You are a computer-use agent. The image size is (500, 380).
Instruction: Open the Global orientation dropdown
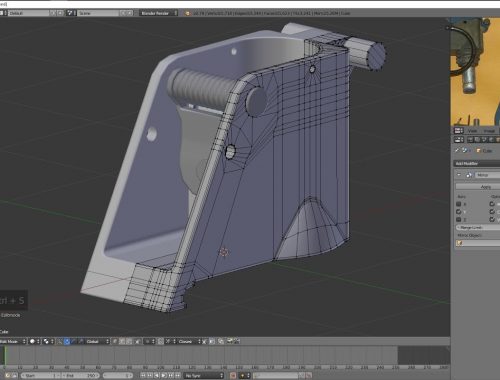click(97, 341)
